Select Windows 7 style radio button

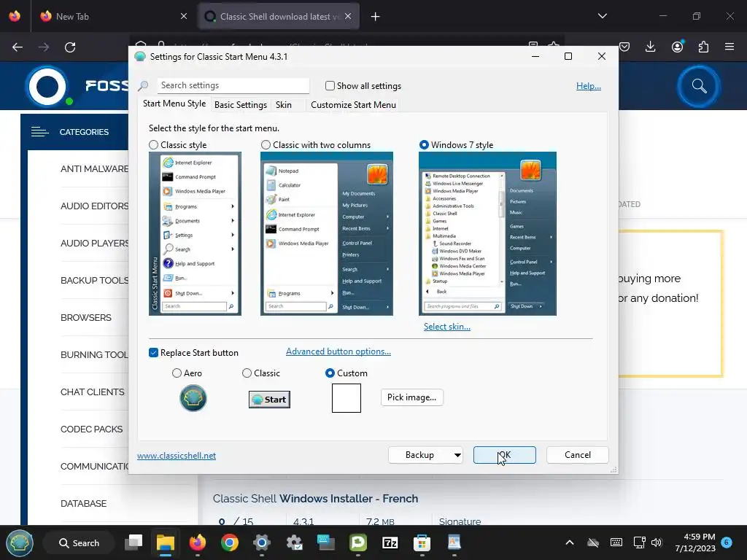pos(424,145)
